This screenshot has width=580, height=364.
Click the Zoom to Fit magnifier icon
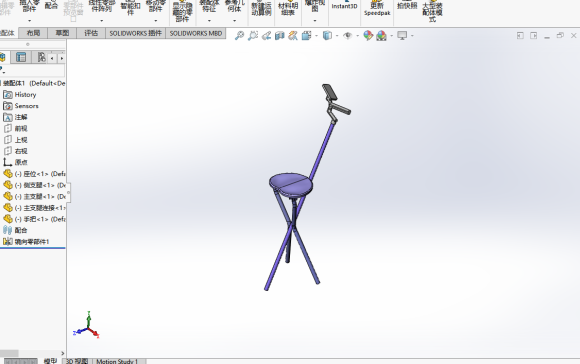click(240, 36)
